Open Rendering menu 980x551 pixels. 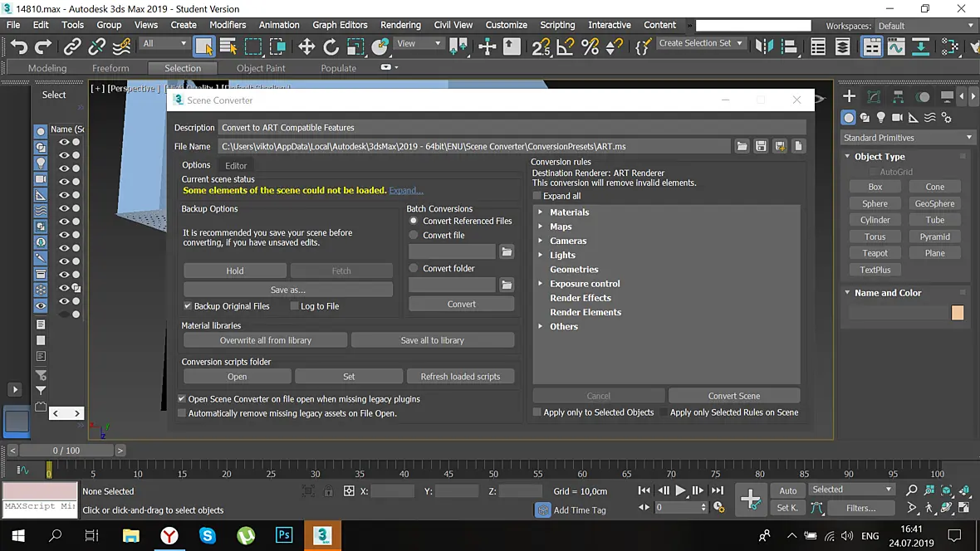[x=400, y=25]
